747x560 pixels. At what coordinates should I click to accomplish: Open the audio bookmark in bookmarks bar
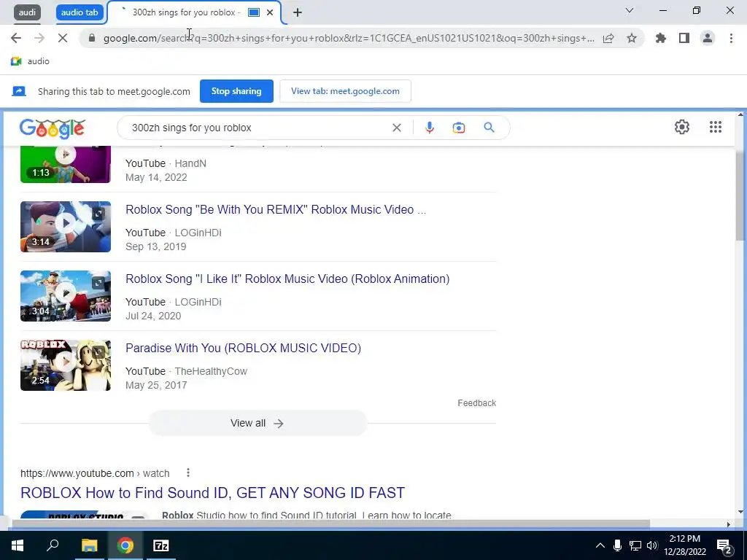point(30,61)
